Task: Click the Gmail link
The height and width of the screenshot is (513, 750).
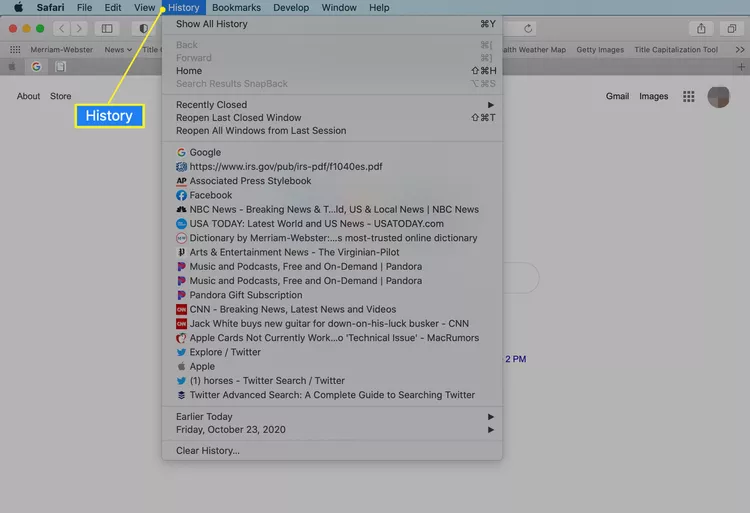Action: 617,97
